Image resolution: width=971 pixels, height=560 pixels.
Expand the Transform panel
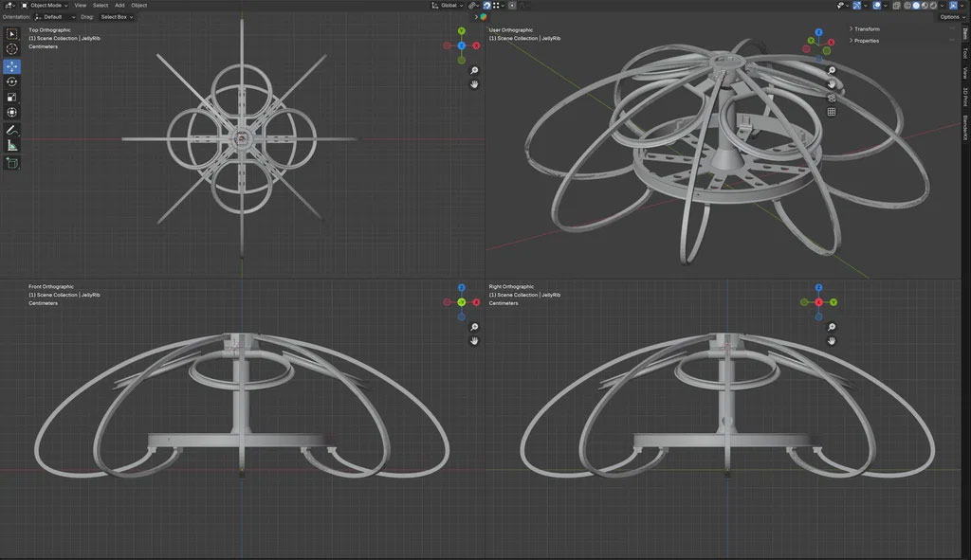click(x=865, y=29)
